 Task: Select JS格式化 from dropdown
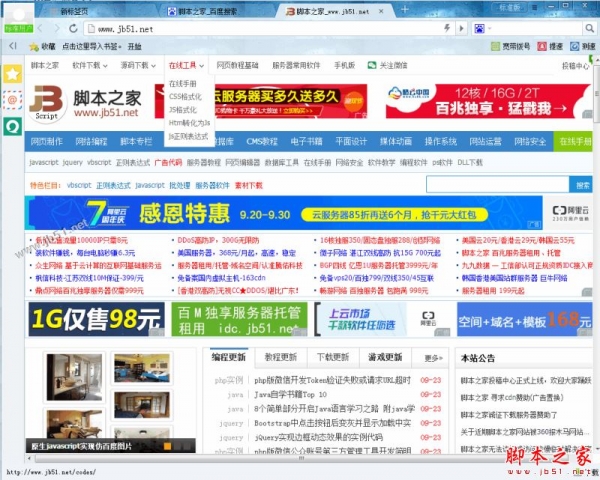pos(183,110)
